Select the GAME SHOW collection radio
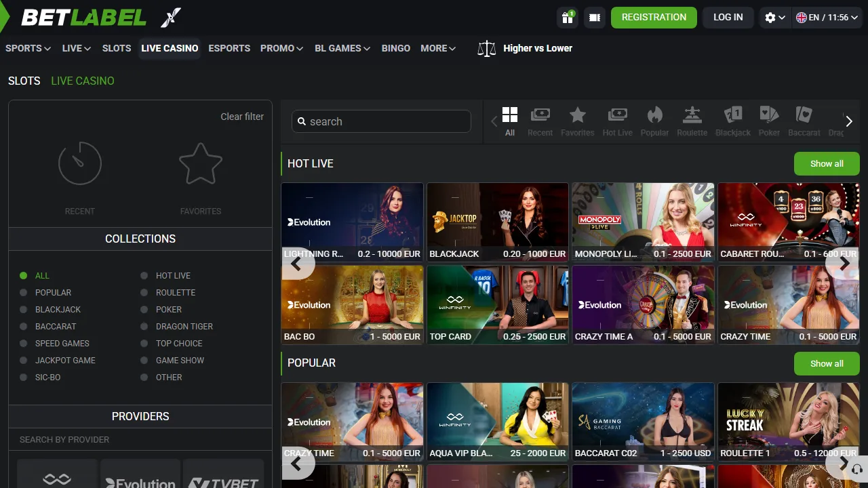The image size is (868, 488). pos(144,361)
